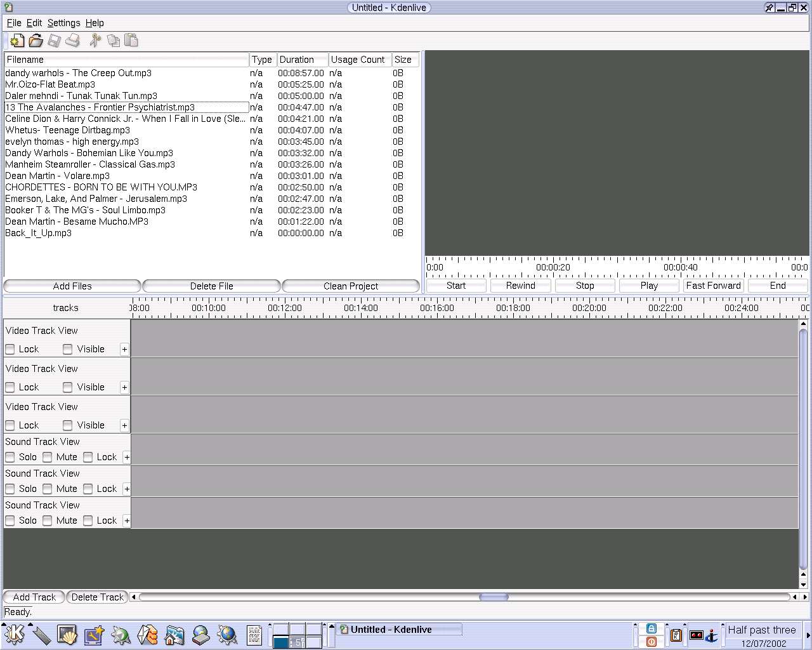Click the Open file folder icon

pos(36,41)
